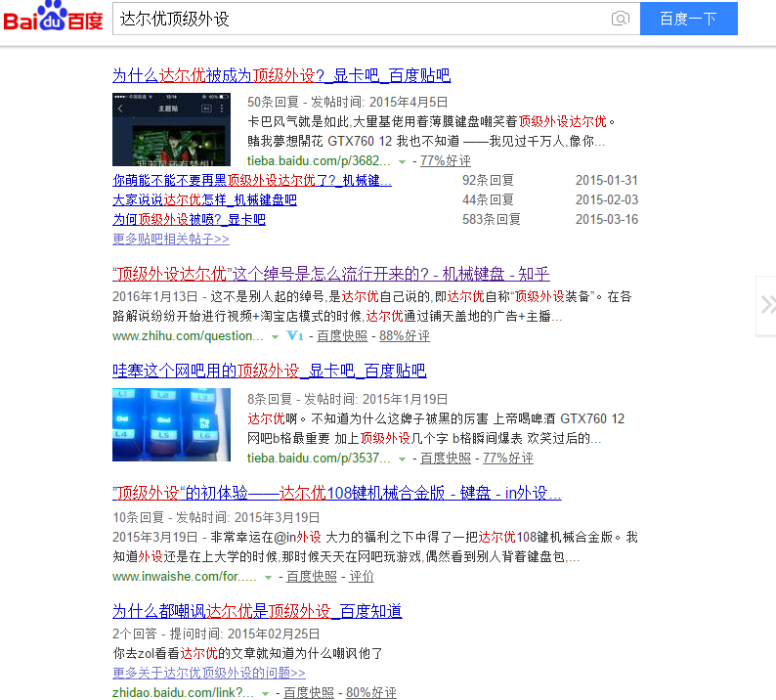The image size is (776, 700).
Task: Open 百度快照 for the inwaishe result
Action: click(312, 577)
